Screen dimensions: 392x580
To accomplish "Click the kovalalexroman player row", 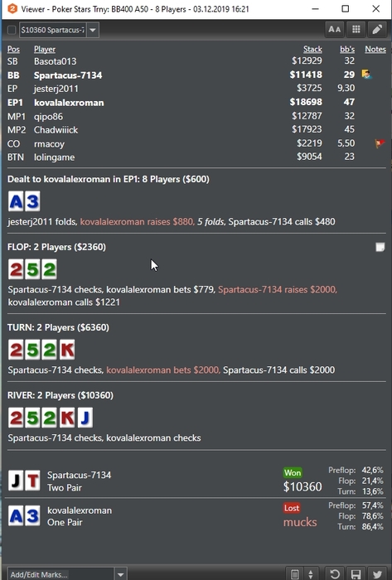I will (196, 103).
